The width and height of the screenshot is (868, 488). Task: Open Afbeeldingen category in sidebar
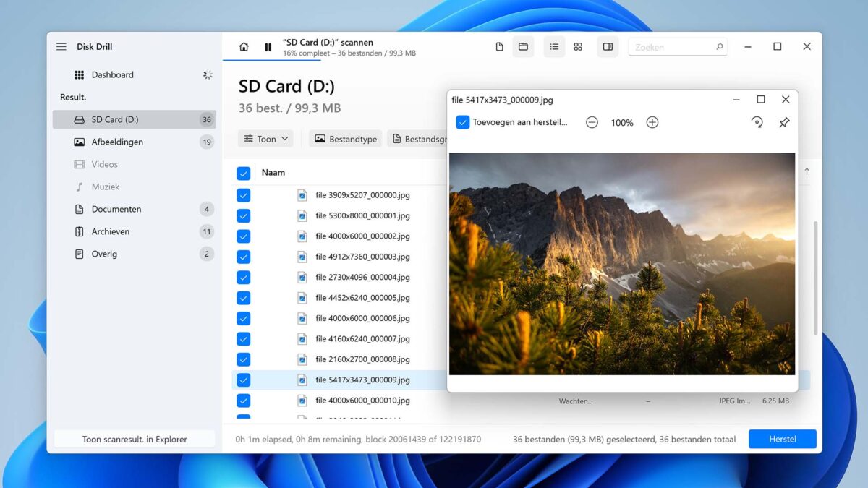tap(117, 142)
